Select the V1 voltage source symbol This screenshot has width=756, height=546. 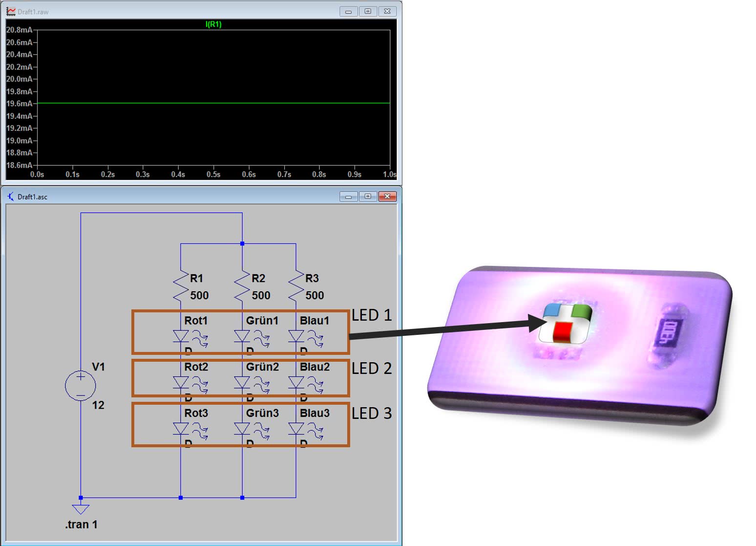click(x=81, y=386)
